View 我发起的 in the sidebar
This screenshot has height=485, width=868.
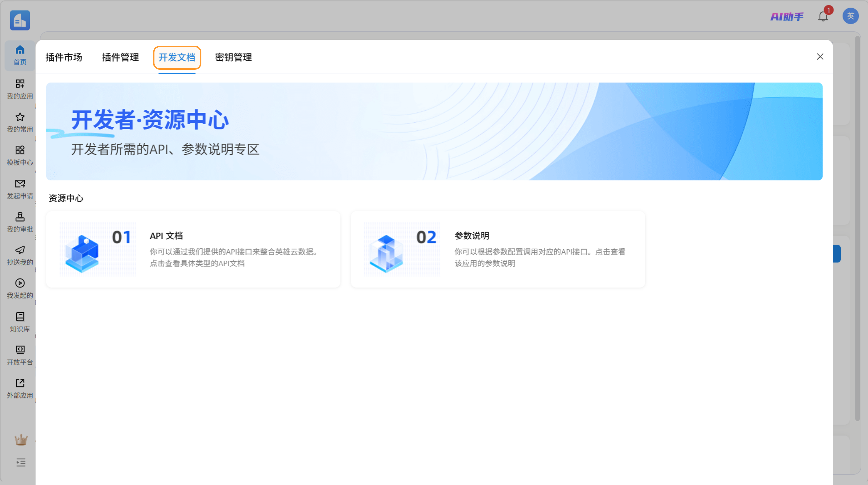tap(20, 288)
